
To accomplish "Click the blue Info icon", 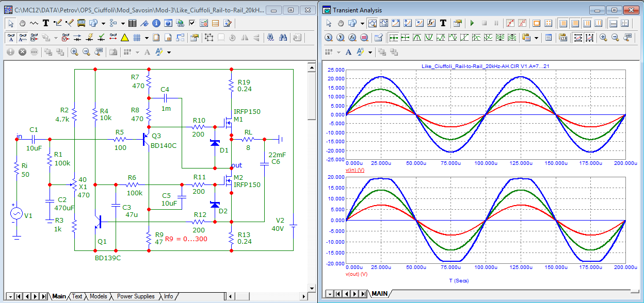I will pyautogui.click(x=156, y=23).
